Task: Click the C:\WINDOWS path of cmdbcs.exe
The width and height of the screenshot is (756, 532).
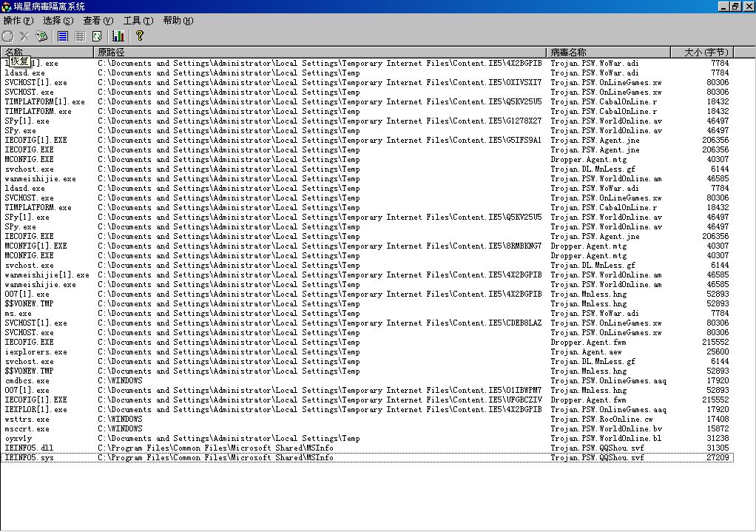Action: click(120, 380)
